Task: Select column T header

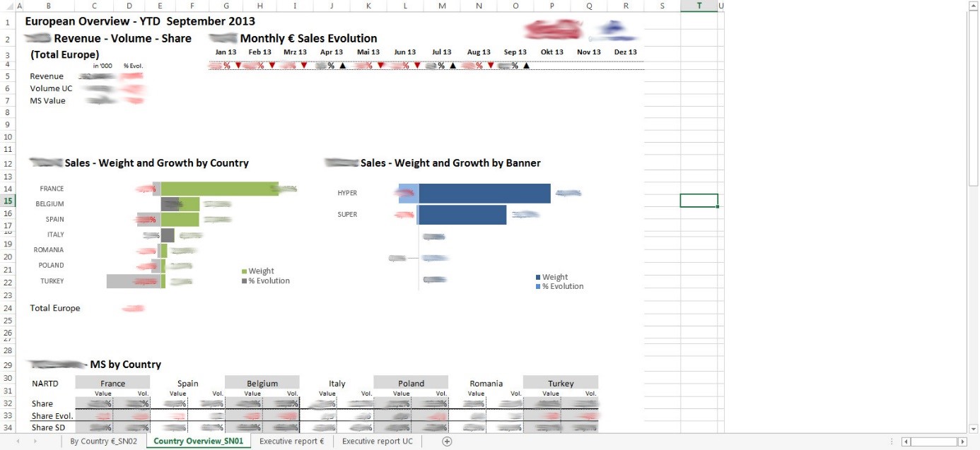Action: pos(699,6)
